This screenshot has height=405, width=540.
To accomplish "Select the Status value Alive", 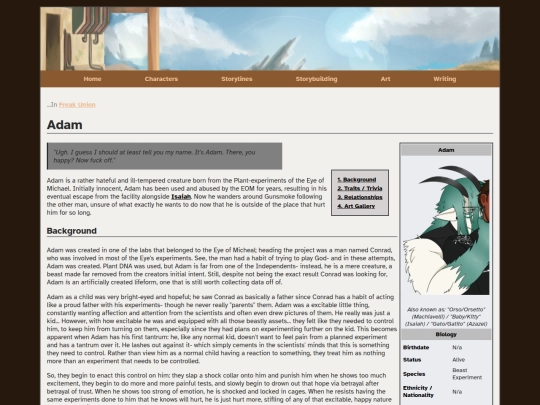I will pyautogui.click(x=459, y=360).
